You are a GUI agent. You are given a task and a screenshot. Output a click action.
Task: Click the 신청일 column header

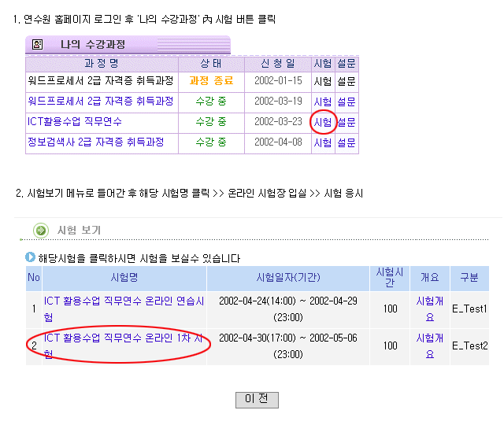pos(278,63)
